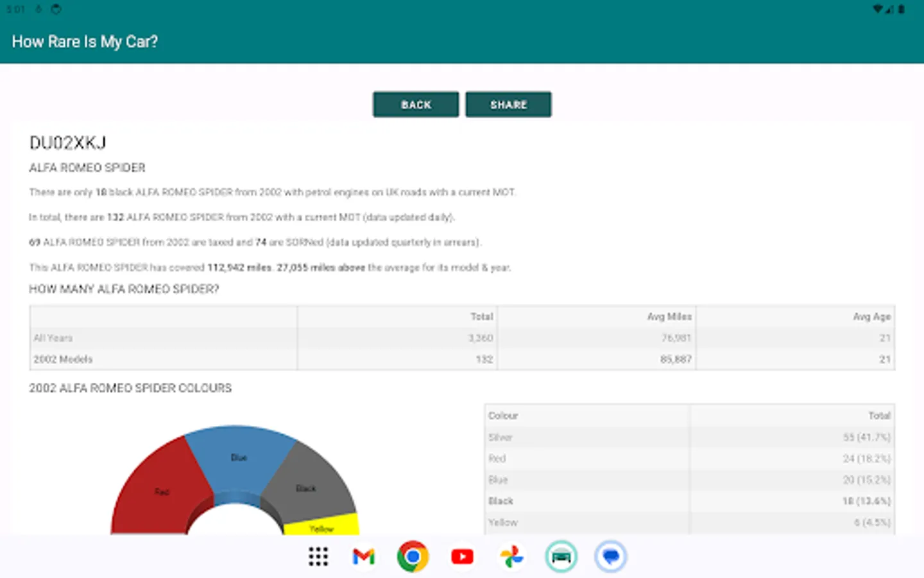Launch Gmail from the taskbar
Screen dimensions: 924x578
(364, 556)
